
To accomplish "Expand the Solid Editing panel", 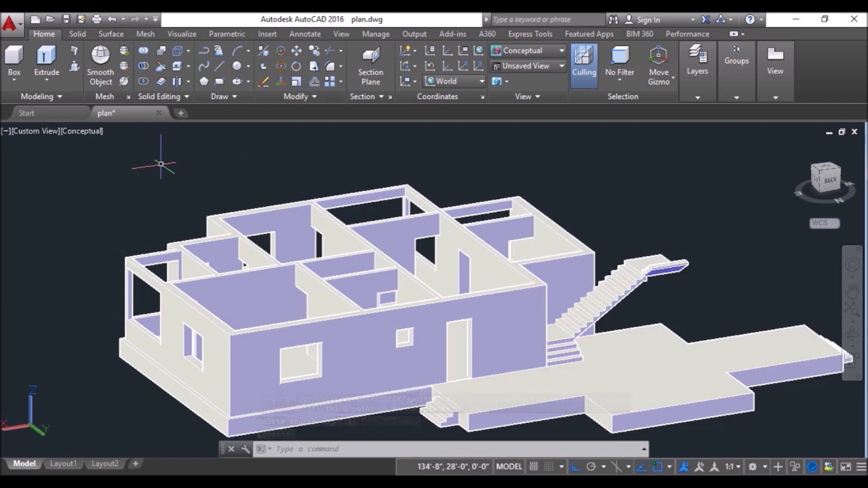I will point(164,96).
